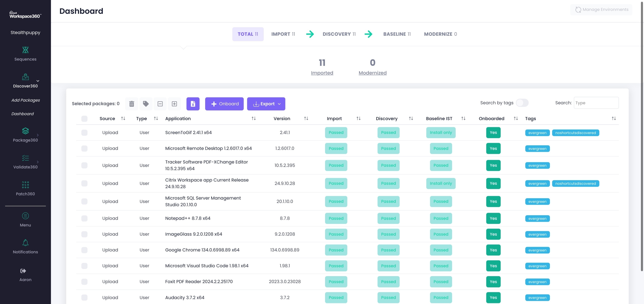The image size is (644, 304).
Task: Open Dashboard in sidebar
Action: point(22,114)
